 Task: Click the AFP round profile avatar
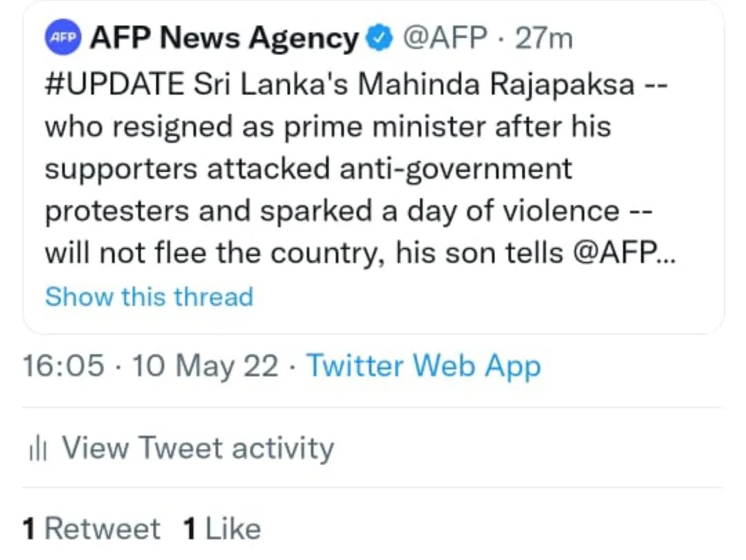[x=64, y=39]
